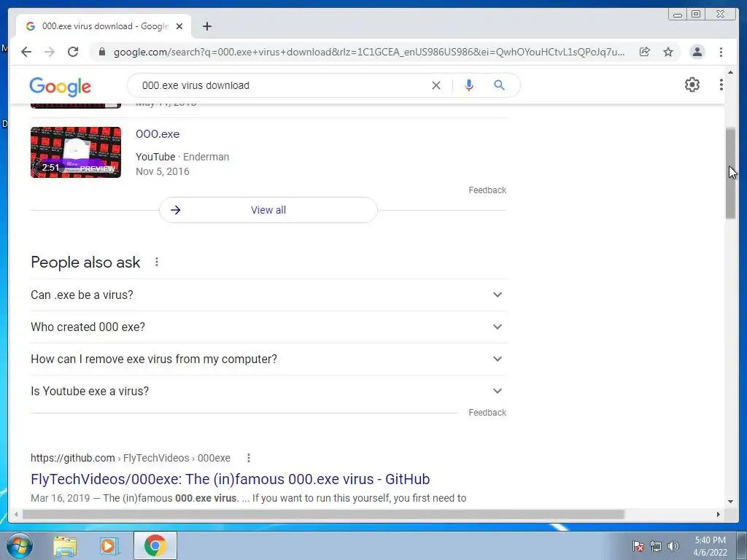Screen dimensions: 747x560
Task: Focus the Google search input field
Action: click(281, 85)
